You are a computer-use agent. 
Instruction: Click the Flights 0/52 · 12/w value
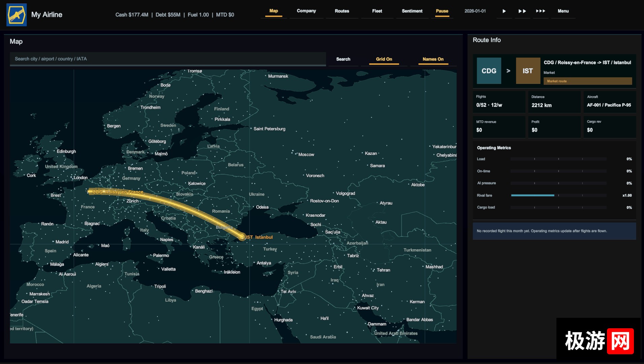click(x=489, y=105)
